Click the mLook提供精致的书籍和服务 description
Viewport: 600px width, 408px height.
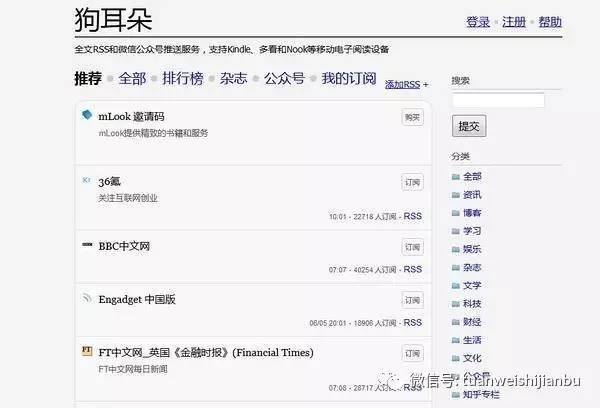coord(153,134)
